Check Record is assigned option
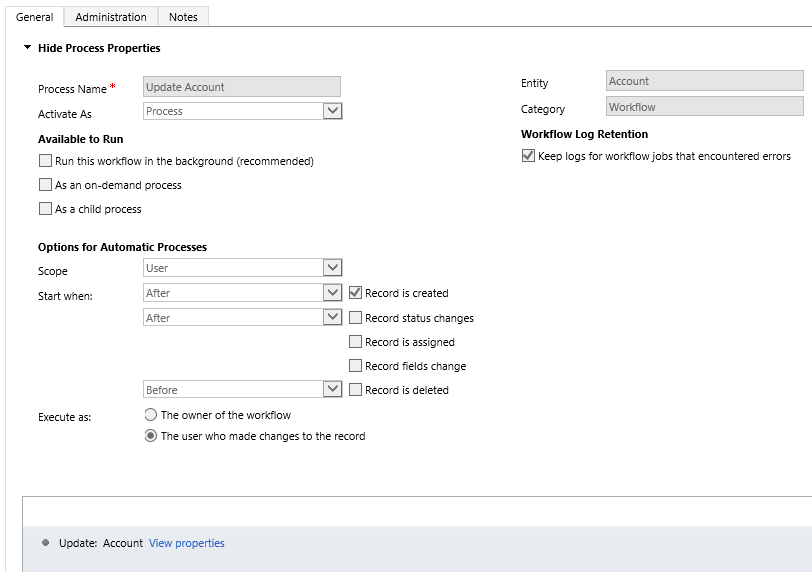 (x=355, y=342)
